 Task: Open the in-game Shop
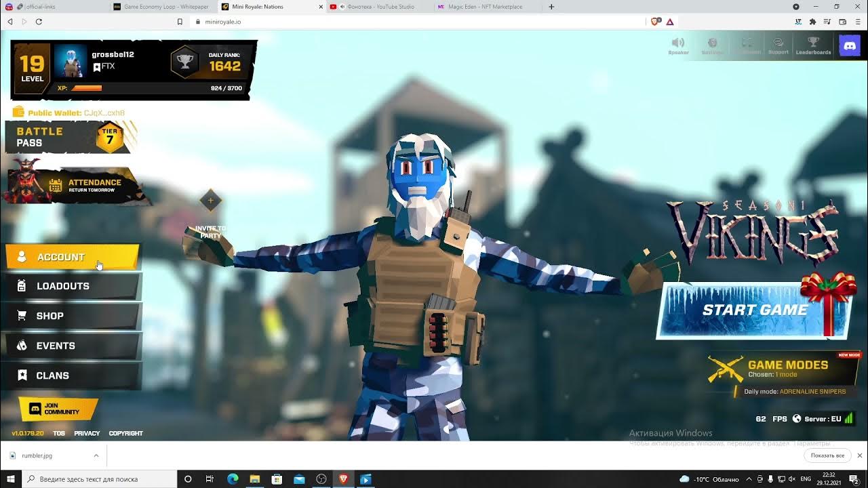coord(73,316)
